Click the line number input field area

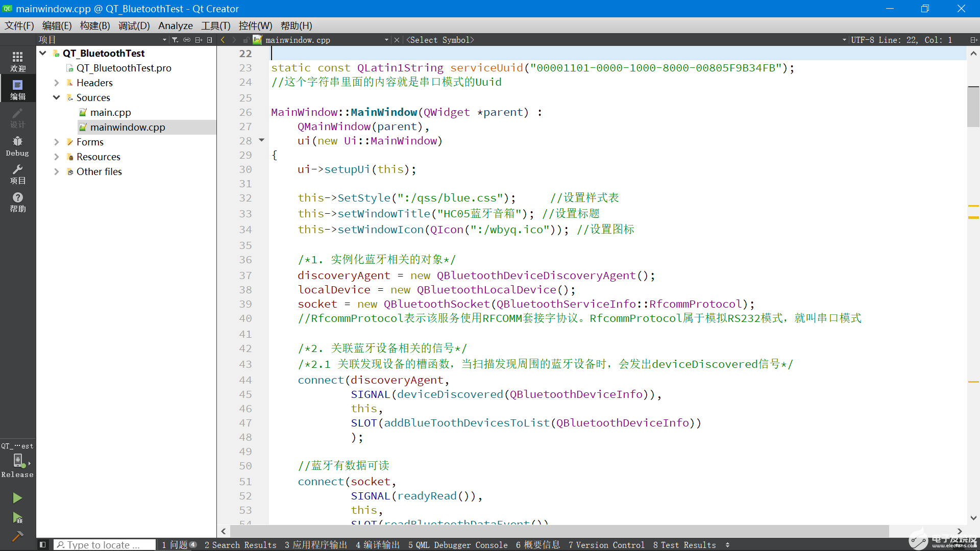[919, 40]
